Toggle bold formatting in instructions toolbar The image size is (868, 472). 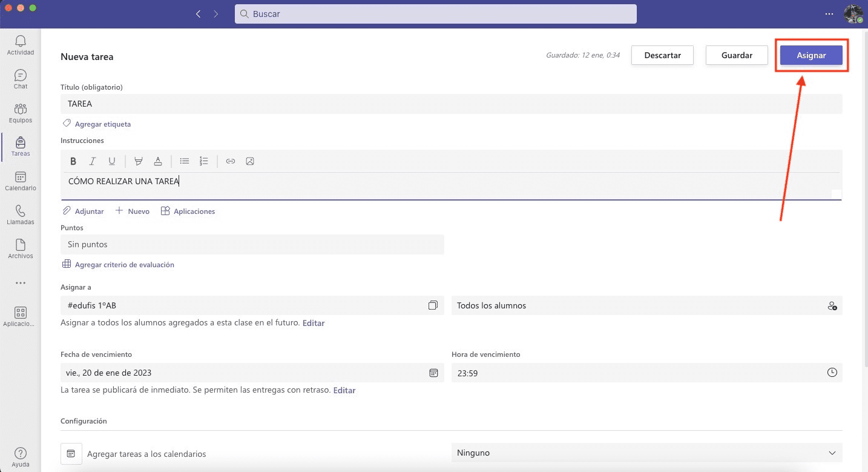coord(73,161)
